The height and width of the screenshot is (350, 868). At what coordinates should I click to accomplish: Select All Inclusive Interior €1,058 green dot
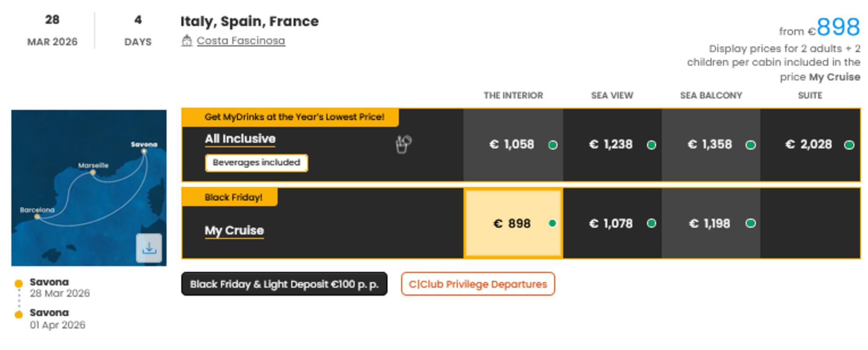coord(553,145)
